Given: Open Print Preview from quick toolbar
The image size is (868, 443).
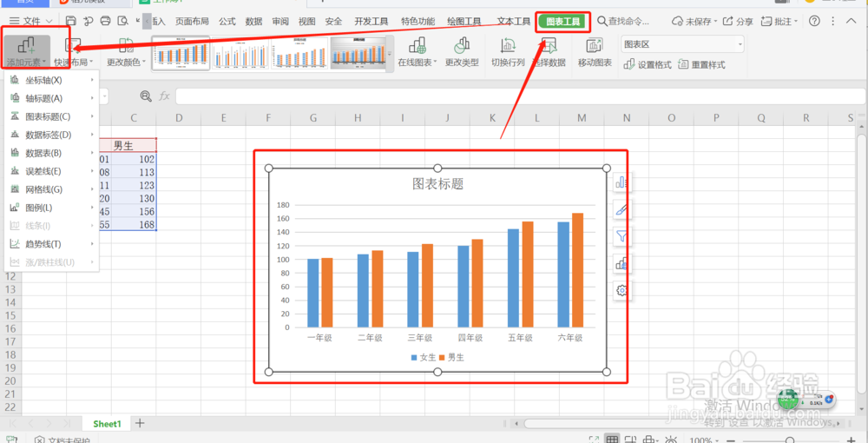Looking at the screenshot, I should (x=123, y=21).
